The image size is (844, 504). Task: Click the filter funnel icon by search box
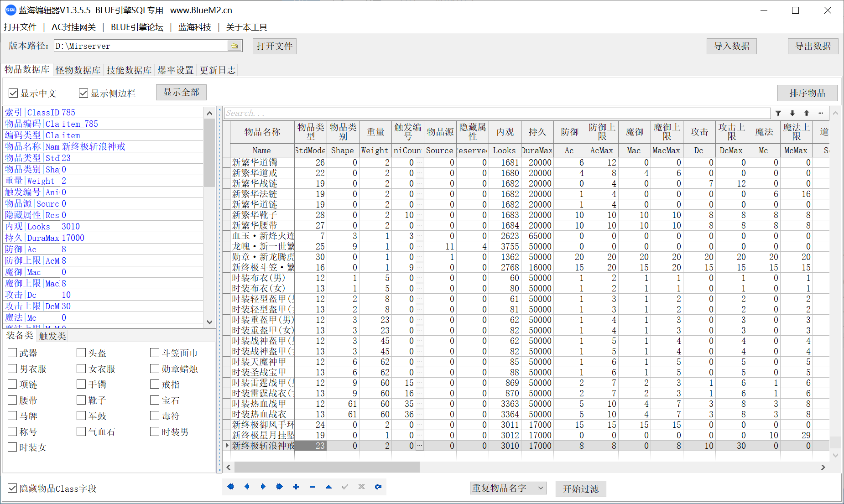pyautogui.click(x=778, y=113)
